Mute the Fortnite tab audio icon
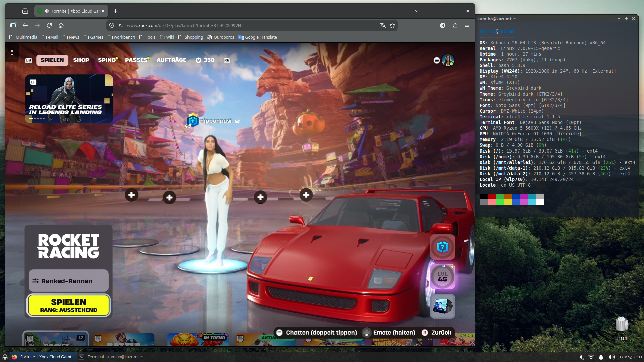 click(x=47, y=11)
